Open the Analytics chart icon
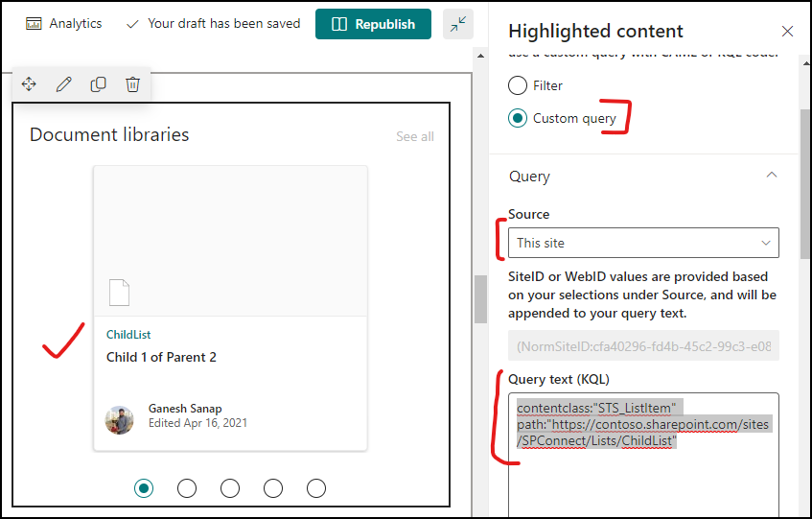Image resolution: width=812 pixels, height=519 pixels. coord(34,24)
